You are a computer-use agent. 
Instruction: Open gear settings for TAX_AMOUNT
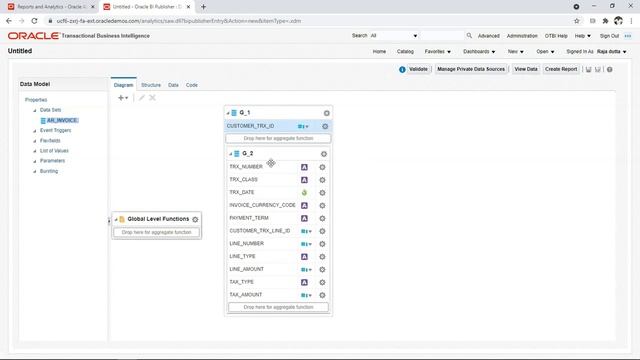pyautogui.click(x=322, y=295)
